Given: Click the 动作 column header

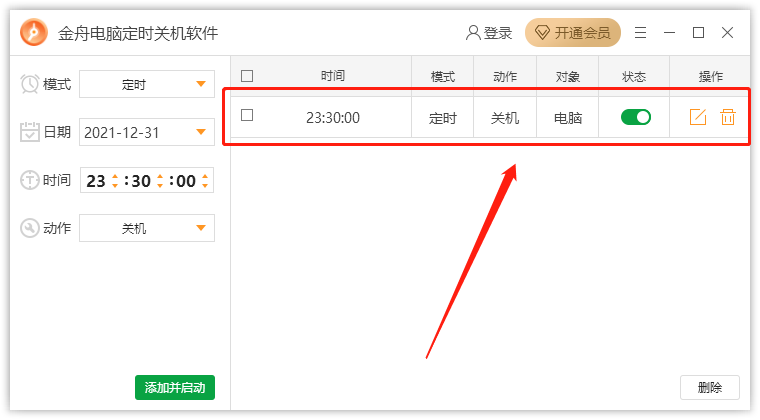Looking at the screenshot, I should 505,77.
